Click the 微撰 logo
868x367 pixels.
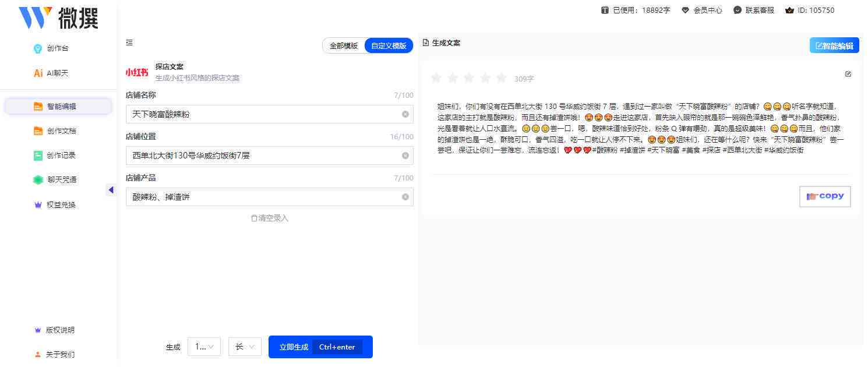[x=58, y=17]
